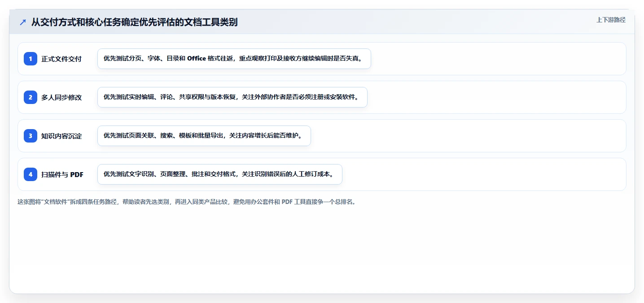Select the step 3 number badge
This screenshot has width=644, height=303.
[31, 136]
